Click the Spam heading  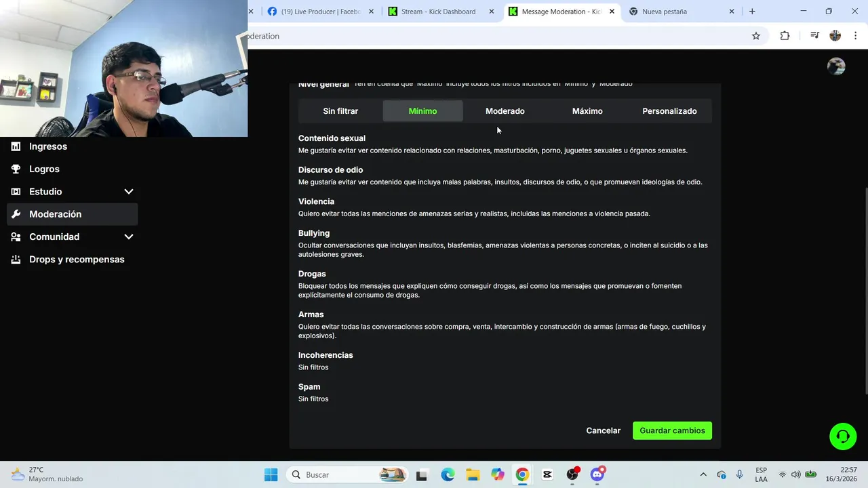click(309, 387)
